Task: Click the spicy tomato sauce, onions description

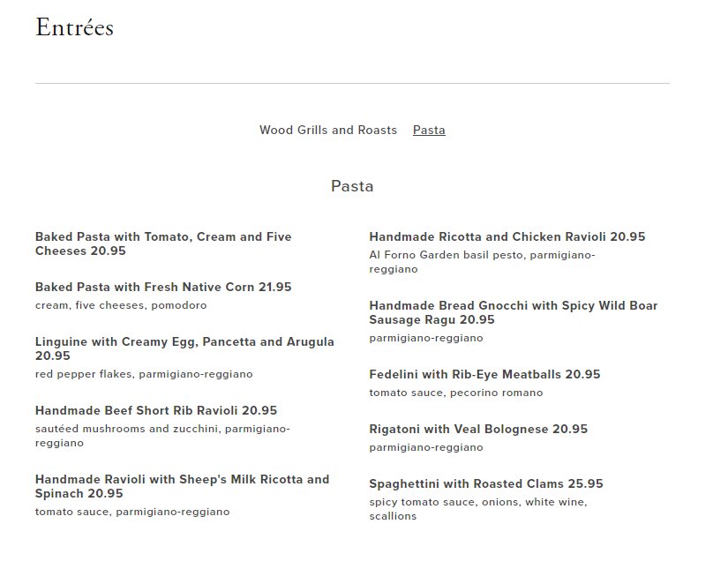Action: [x=478, y=509]
